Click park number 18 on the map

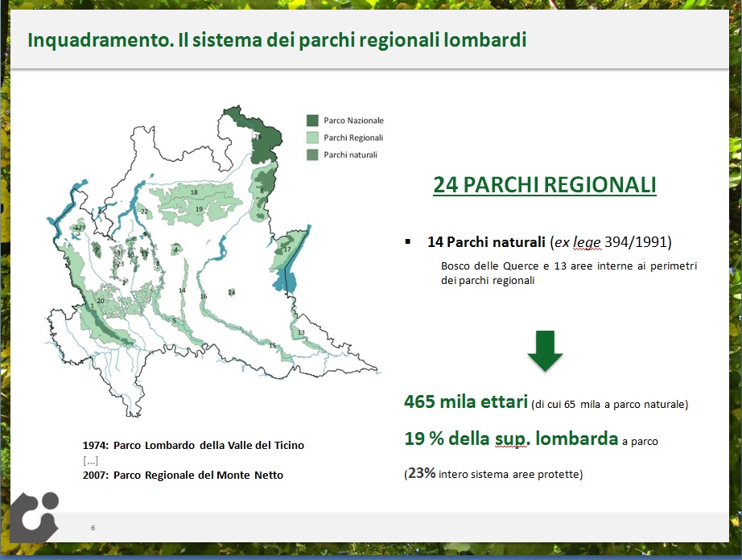pos(194,193)
